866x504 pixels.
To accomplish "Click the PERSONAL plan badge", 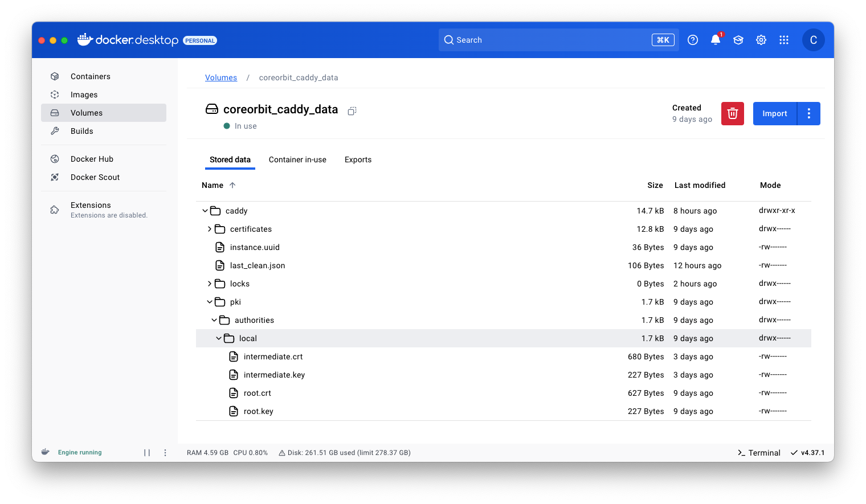I will 200,40.
